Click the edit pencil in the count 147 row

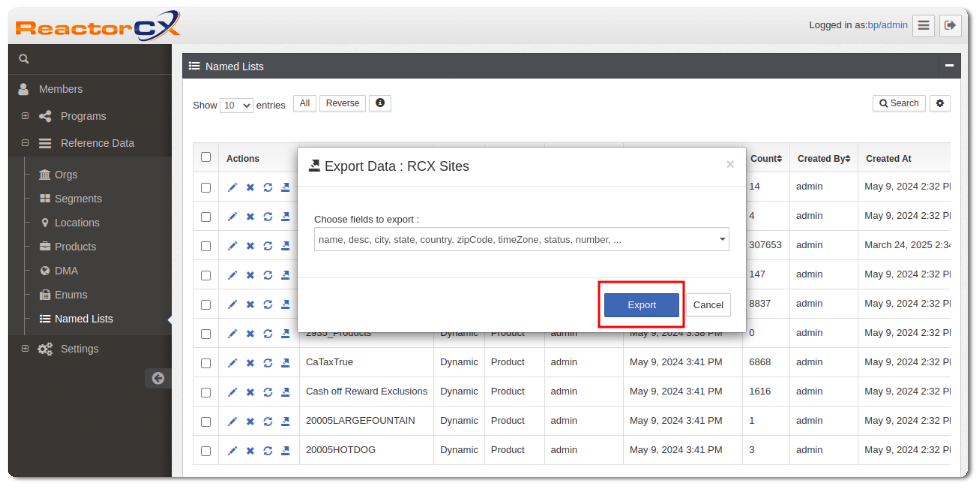pos(232,275)
